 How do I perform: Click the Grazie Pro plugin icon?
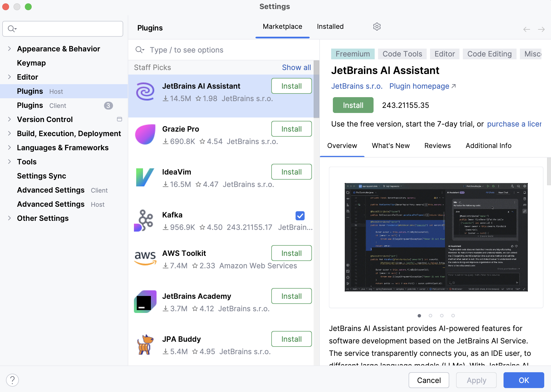[145, 134]
